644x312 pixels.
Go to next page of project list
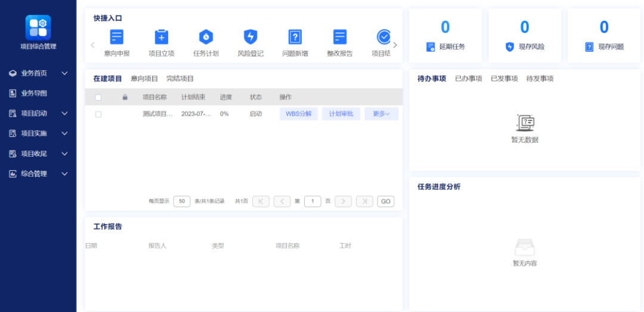(343, 201)
